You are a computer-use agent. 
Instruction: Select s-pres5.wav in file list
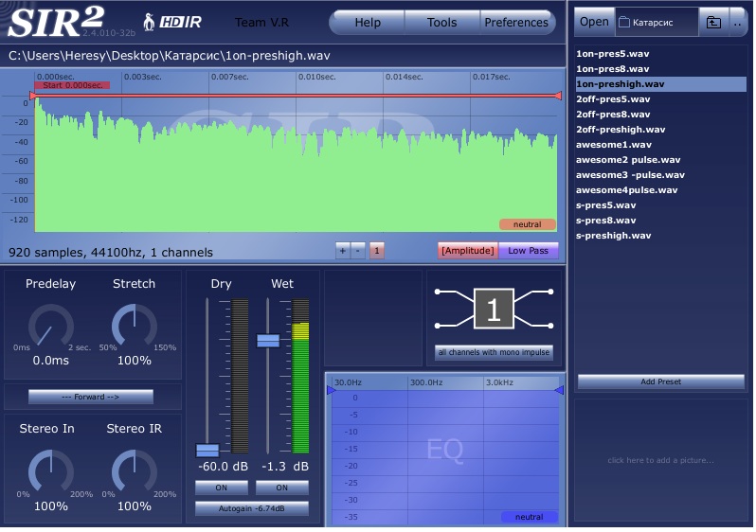point(660,205)
